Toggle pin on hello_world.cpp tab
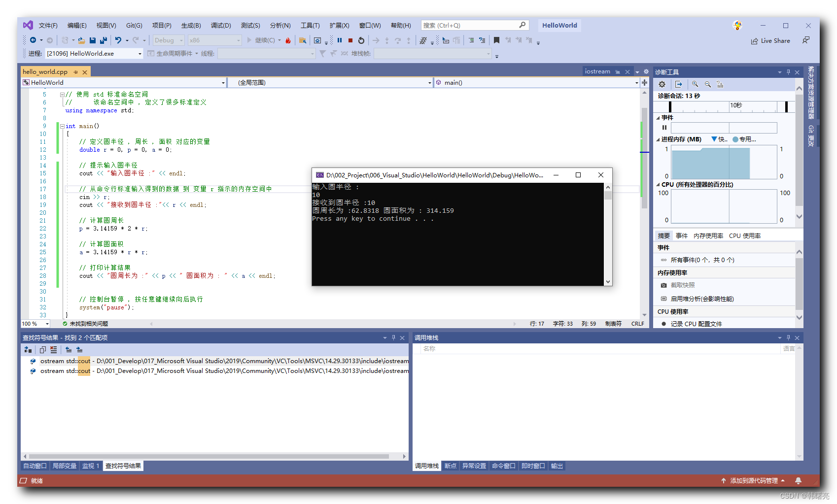The image size is (837, 504). (x=76, y=72)
